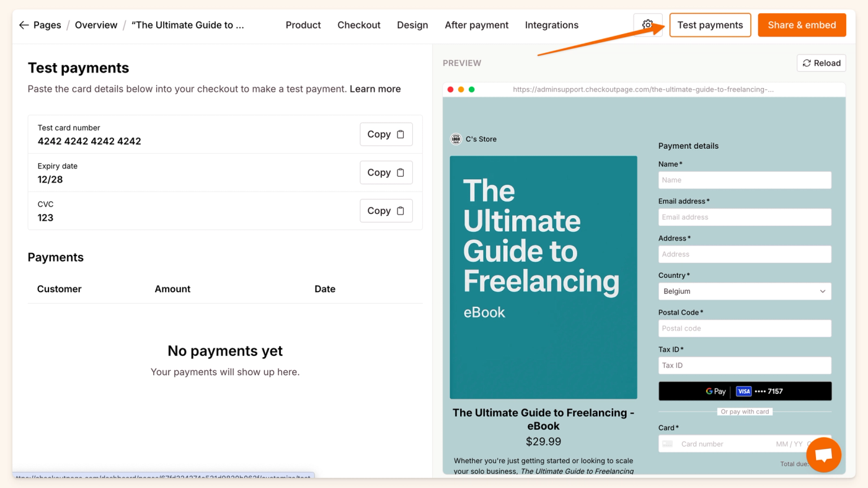Click the "No payments yet" message
This screenshot has height=488, width=868.
click(225, 351)
